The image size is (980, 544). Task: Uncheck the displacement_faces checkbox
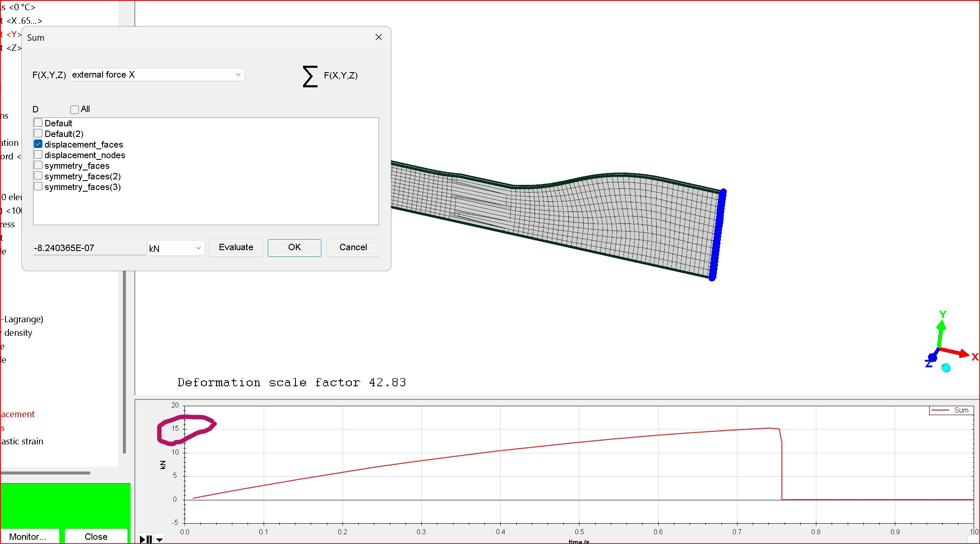click(x=38, y=144)
